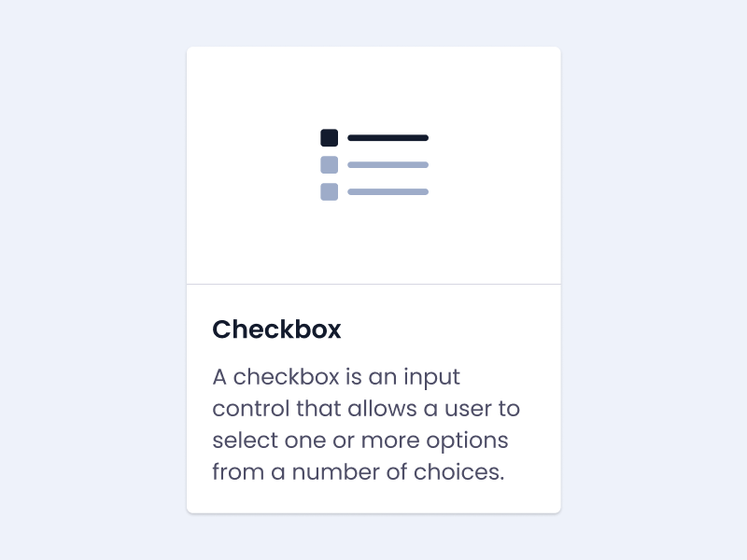
Task: Check the dark filled checkbox square
Action: coord(329,138)
